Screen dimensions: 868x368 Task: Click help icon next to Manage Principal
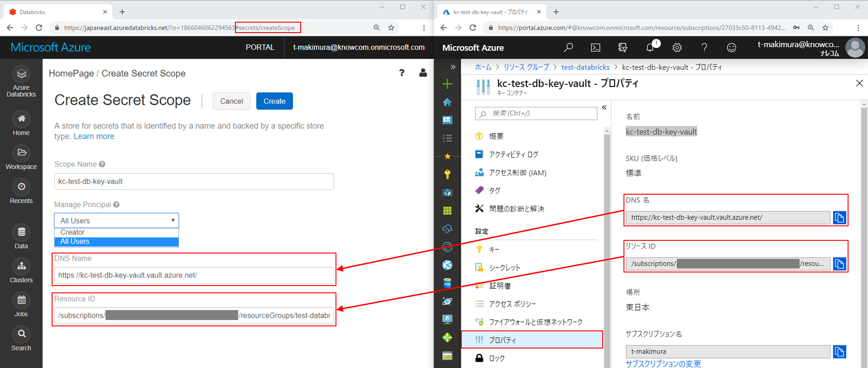(116, 205)
